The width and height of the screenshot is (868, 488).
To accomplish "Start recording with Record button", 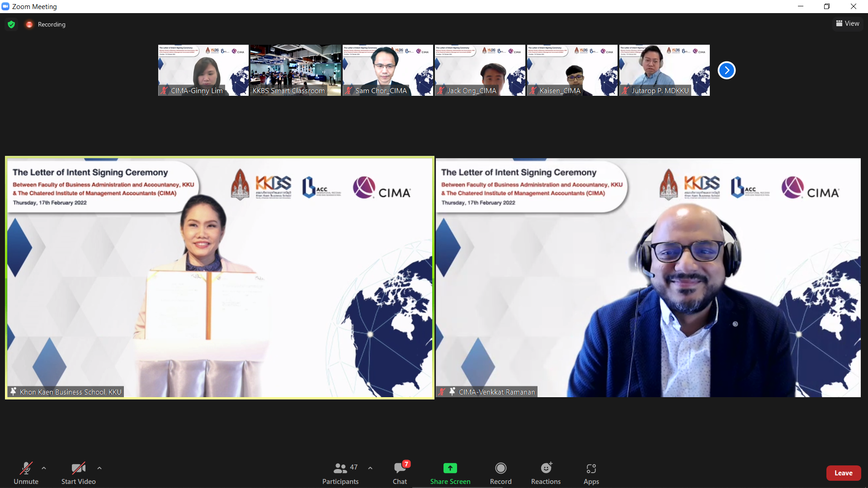I will [x=500, y=473].
